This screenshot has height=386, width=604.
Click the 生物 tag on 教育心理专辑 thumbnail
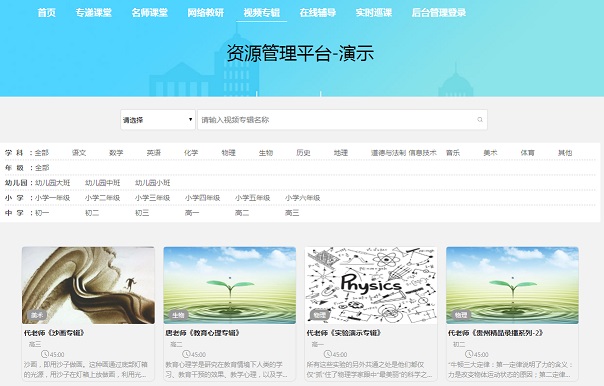pos(178,315)
